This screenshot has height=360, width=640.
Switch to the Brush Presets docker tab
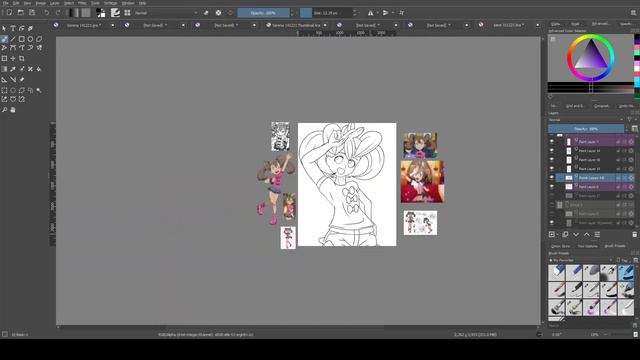615,246
